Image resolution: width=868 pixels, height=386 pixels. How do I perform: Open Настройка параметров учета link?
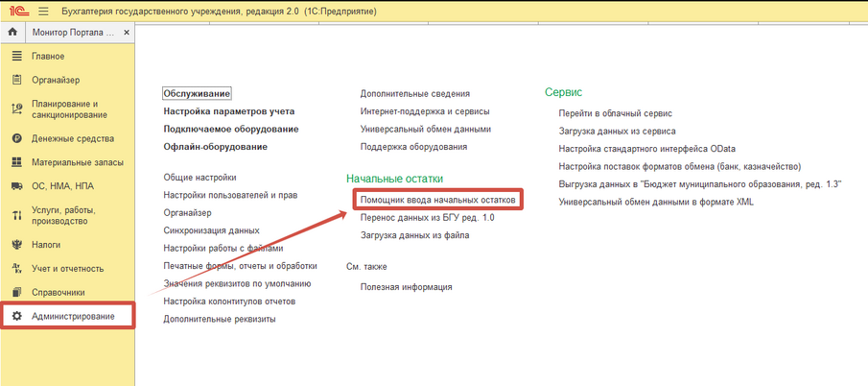pyautogui.click(x=228, y=111)
